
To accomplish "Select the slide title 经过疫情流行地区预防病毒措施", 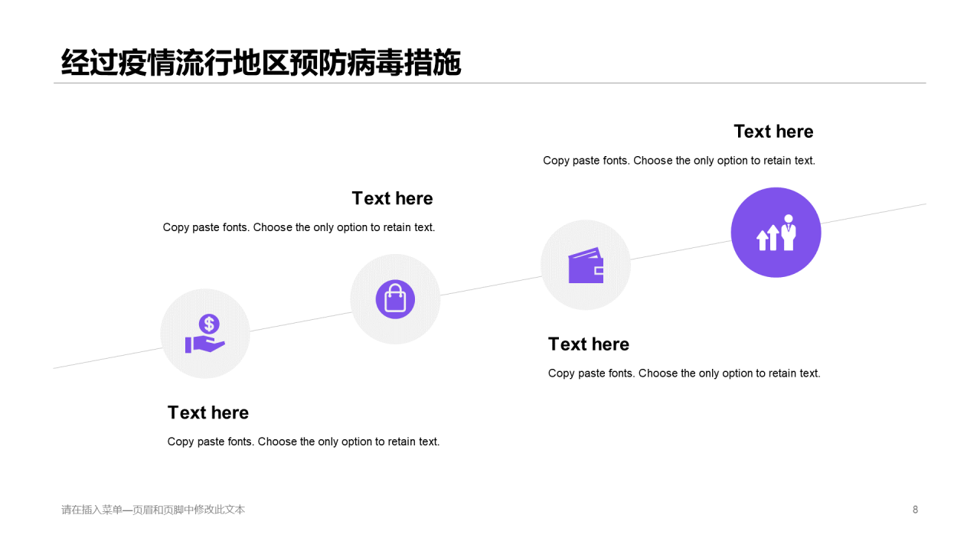I will (261, 63).
